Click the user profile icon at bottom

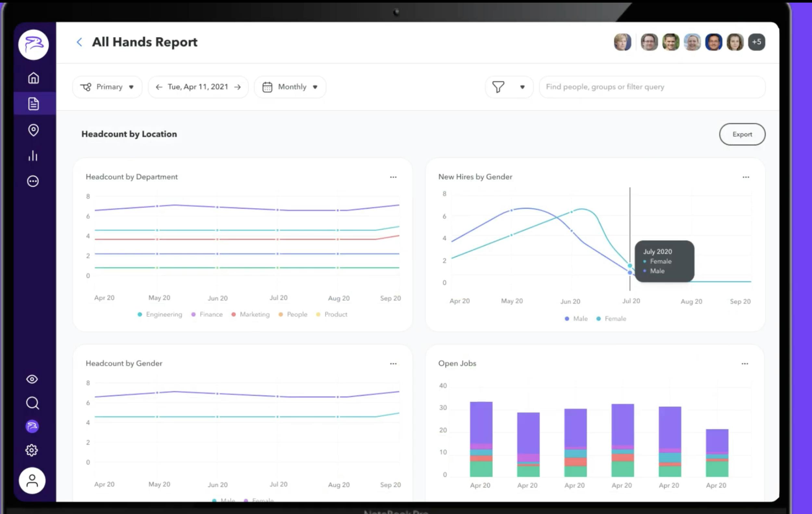tap(32, 481)
